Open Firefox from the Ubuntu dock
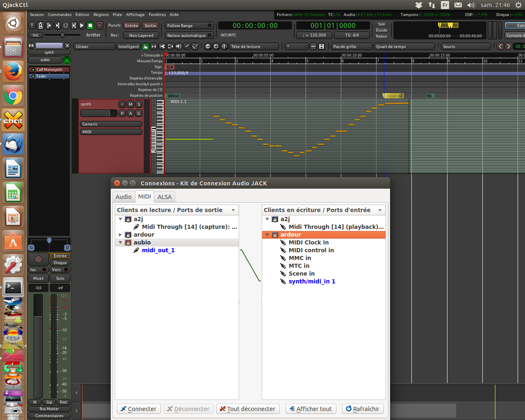 [x=13, y=71]
